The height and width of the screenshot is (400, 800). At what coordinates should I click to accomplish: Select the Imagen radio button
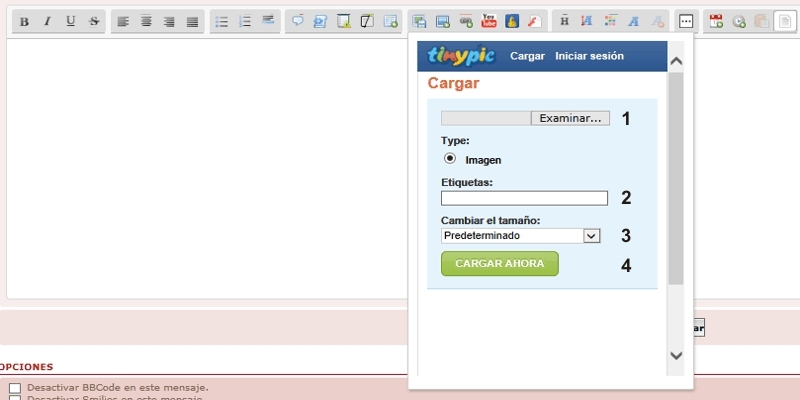pos(449,159)
